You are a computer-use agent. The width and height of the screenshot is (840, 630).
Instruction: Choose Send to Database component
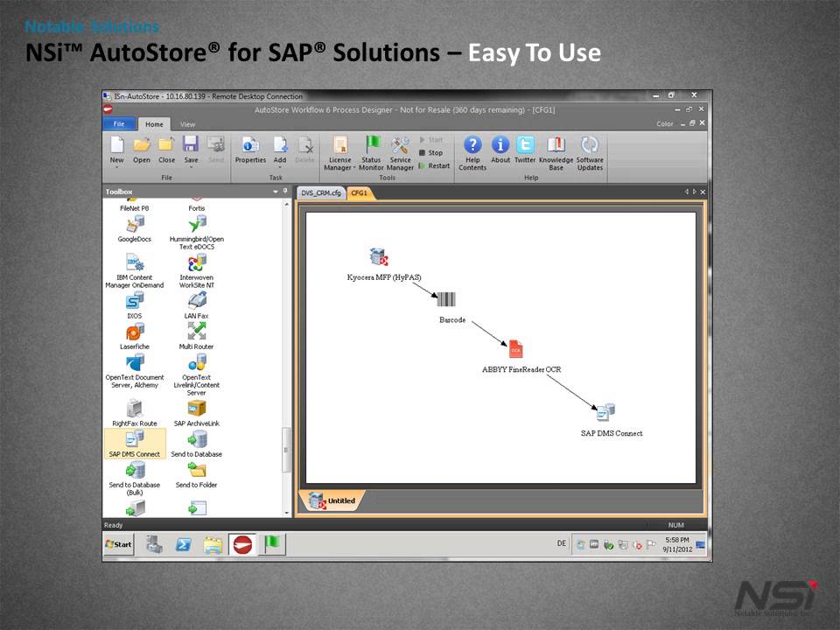point(197,444)
